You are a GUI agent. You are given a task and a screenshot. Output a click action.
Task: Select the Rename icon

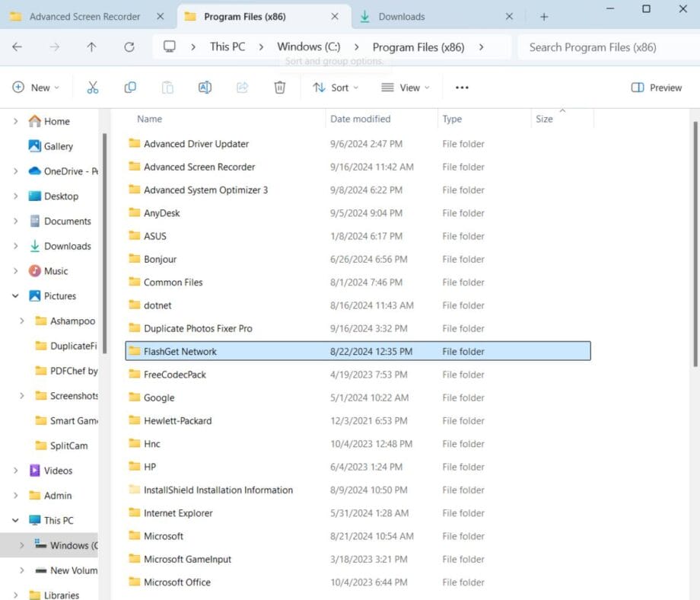click(x=204, y=87)
